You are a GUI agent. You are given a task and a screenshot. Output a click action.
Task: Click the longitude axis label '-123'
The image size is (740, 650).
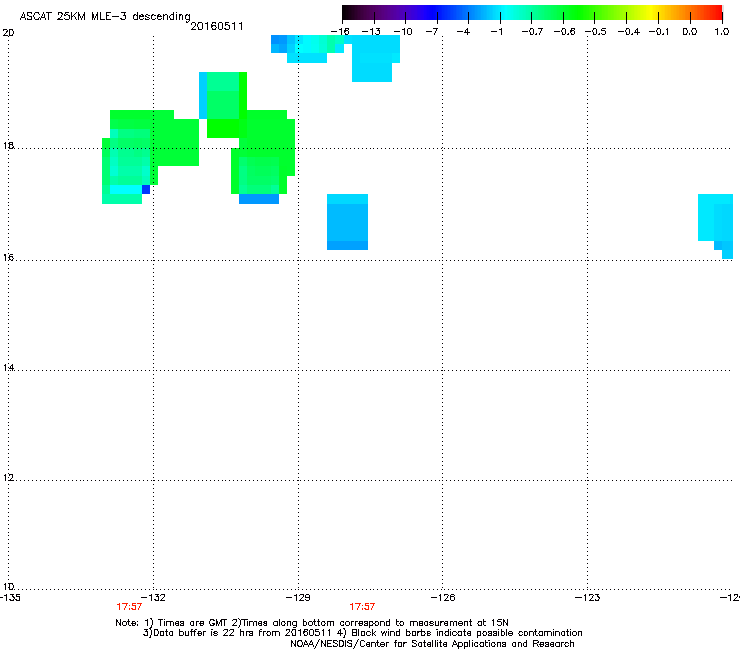(588, 598)
